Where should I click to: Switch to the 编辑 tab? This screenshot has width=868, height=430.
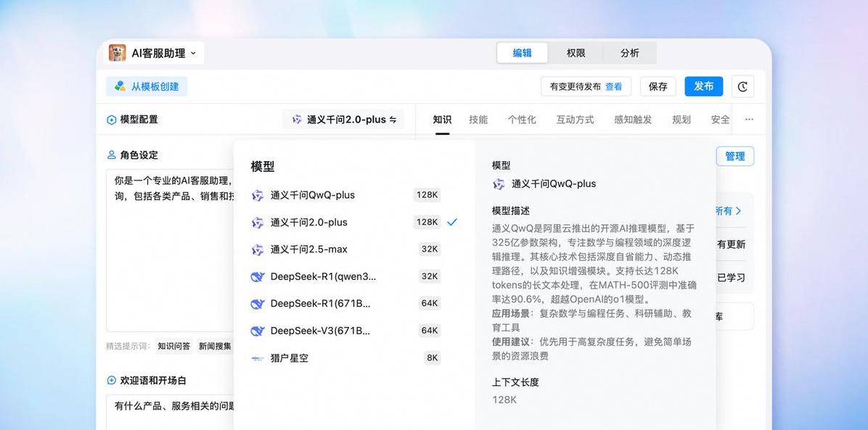[522, 53]
